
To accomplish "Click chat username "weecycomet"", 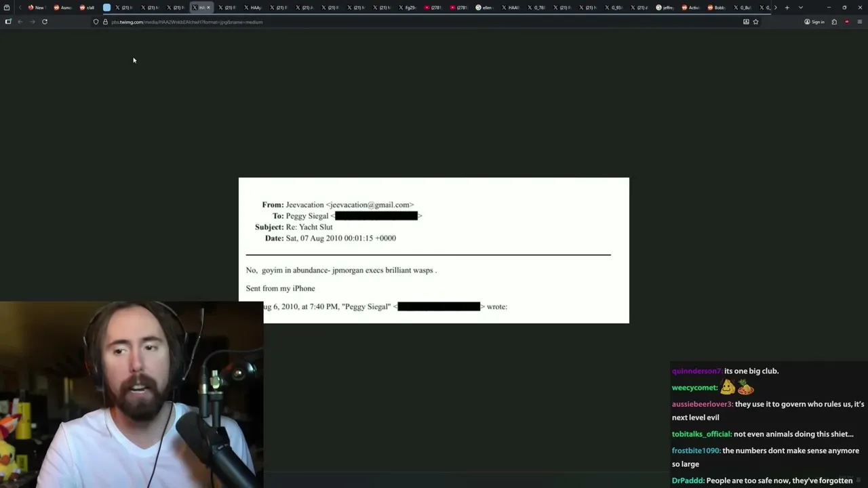I will click(x=695, y=388).
